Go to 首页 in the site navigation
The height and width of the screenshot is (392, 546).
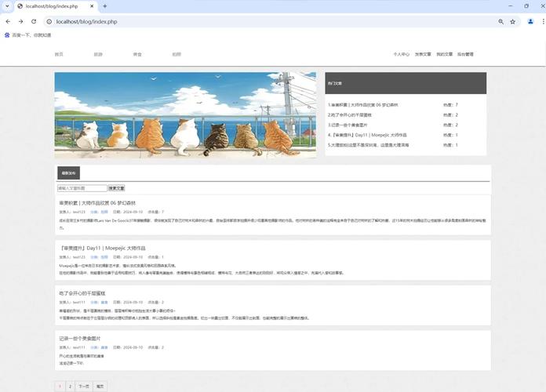[59, 55]
